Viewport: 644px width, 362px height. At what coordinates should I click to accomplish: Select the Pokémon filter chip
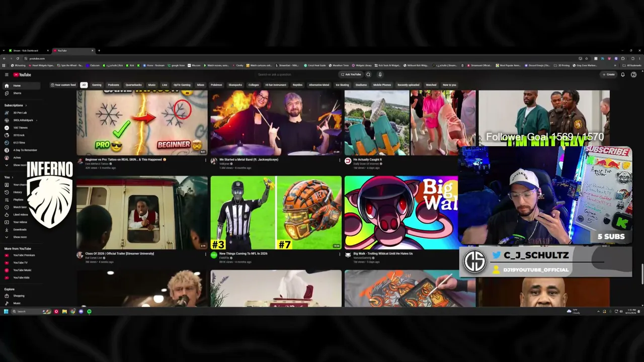216,85
